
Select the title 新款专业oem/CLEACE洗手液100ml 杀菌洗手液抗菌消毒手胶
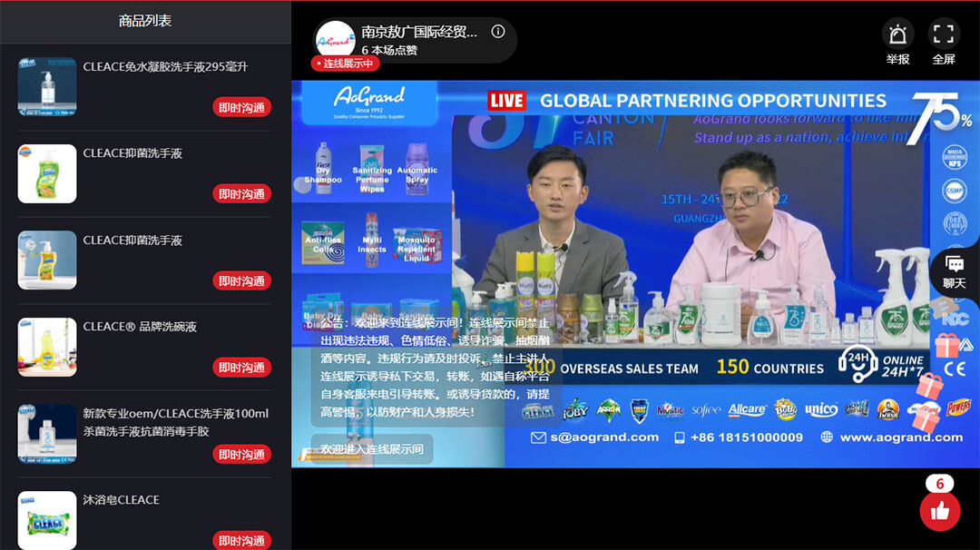pos(176,422)
